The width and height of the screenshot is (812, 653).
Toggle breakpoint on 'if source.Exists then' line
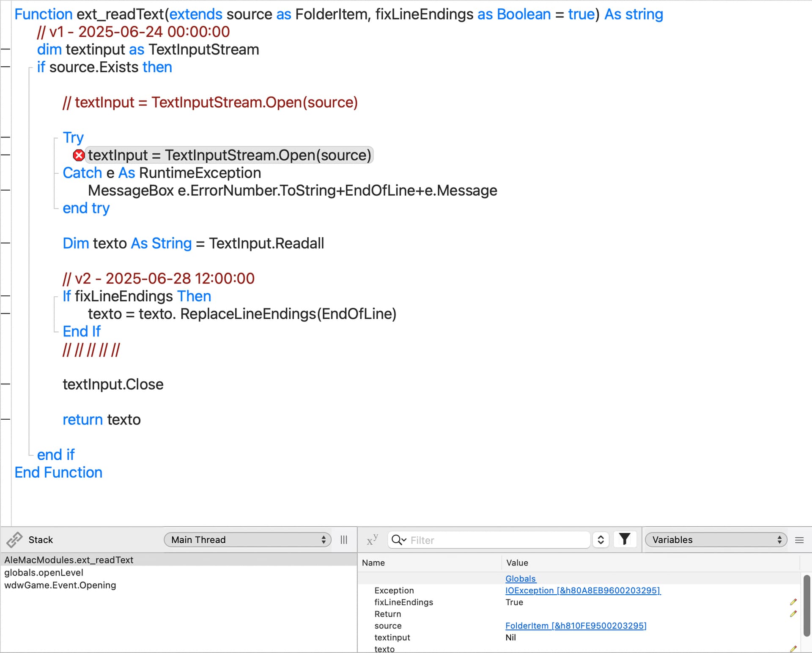[x=5, y=67]
